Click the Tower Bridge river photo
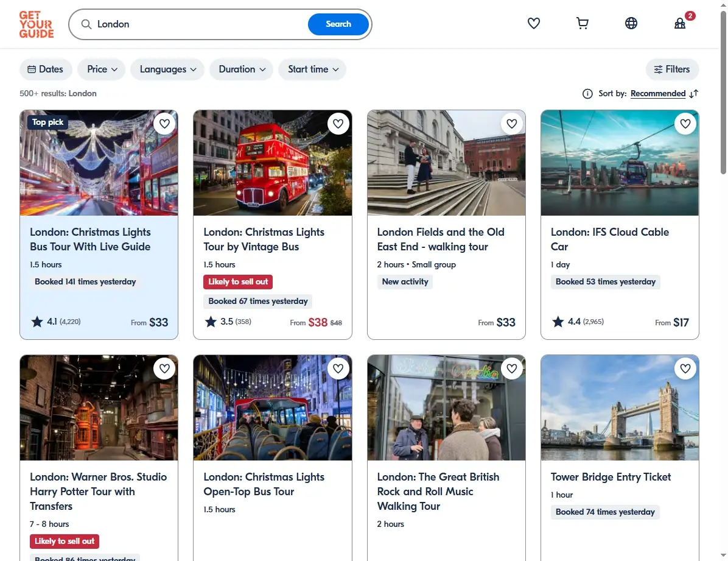Image resolution: width=728 pixels, height=561 pixels. tap(620, 408)
